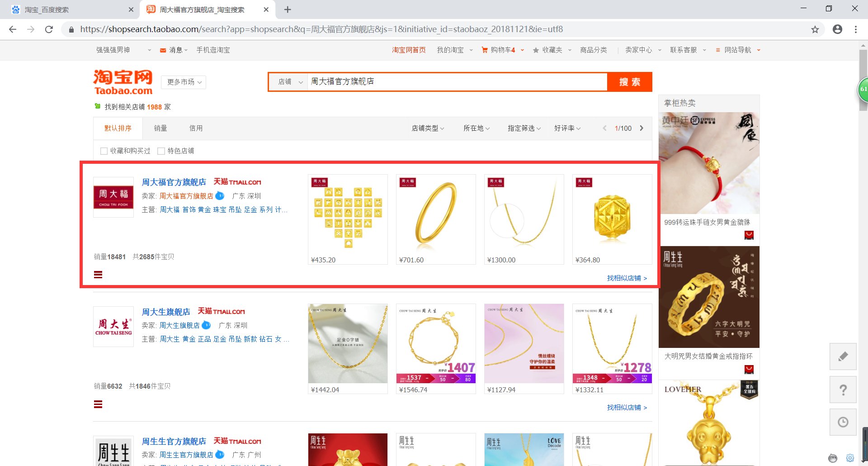Image resolution: width=868 pixels, height=466 pixels.
Task: Open the 购物车 shopping cart icon
Action: point(484,50)
